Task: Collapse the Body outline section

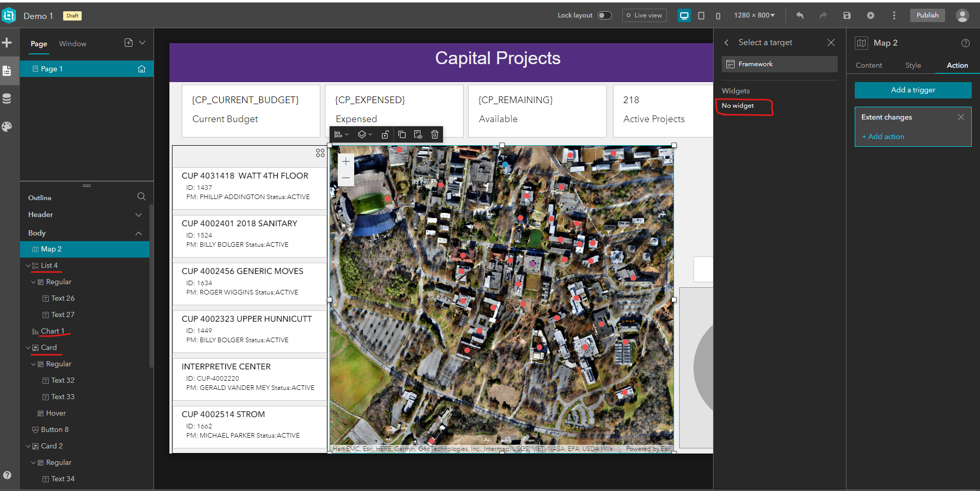Action: 139,233
